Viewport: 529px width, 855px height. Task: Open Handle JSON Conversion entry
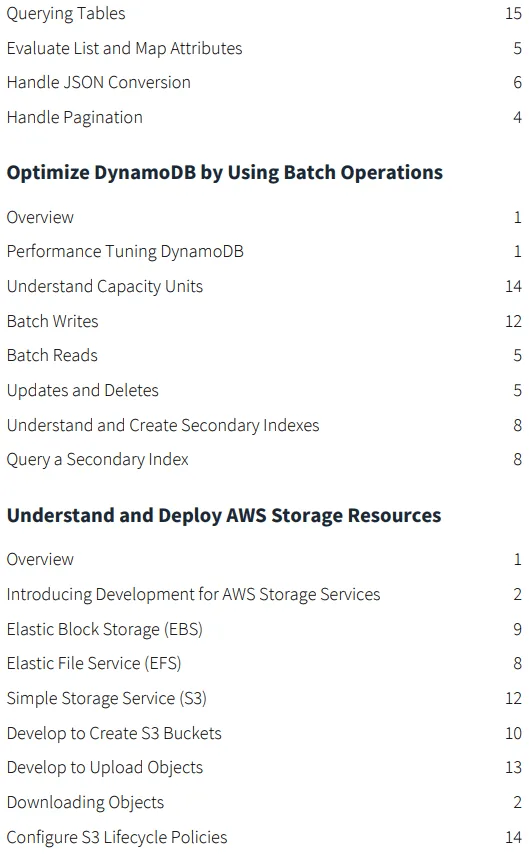point(99,83)
